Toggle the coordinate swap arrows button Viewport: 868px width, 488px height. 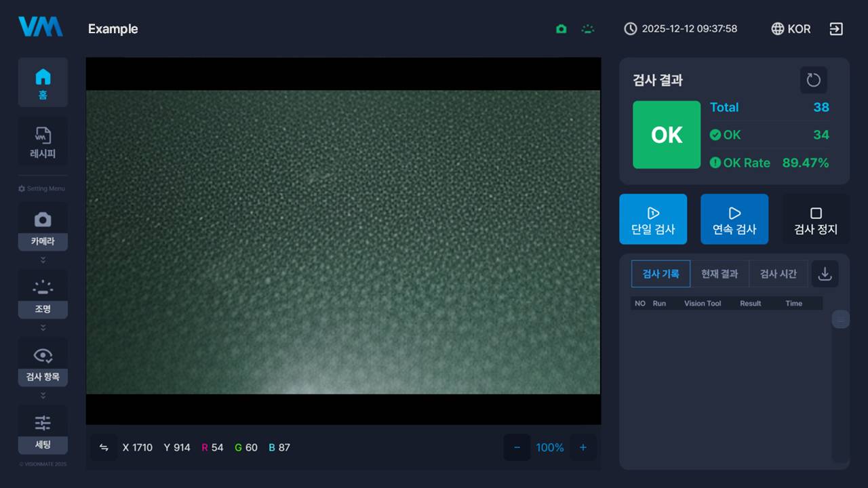tap(104, 447)
